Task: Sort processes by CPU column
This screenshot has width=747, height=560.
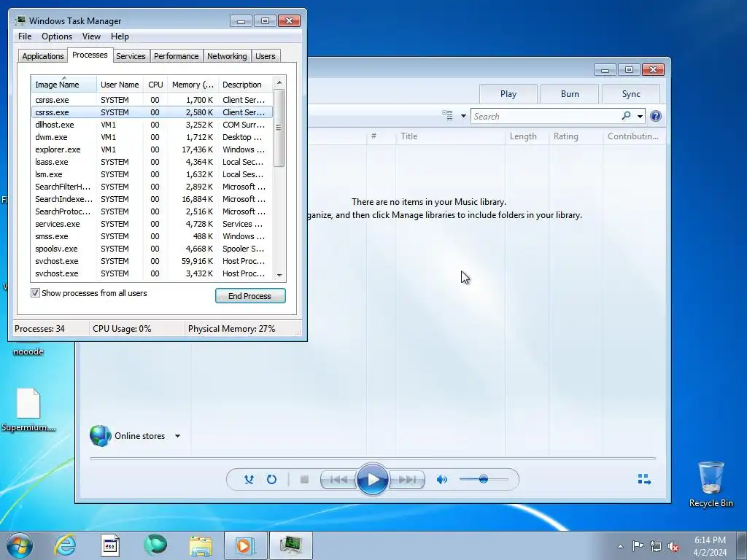Action: click(x=155, y=85)
